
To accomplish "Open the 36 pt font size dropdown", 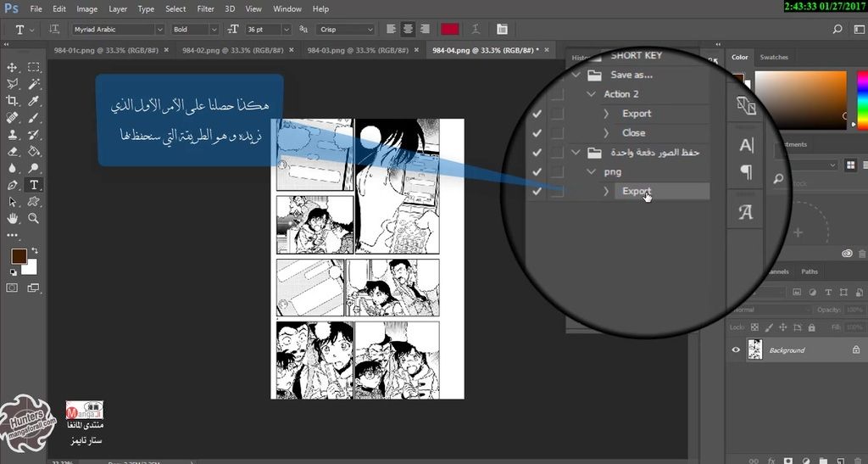I will click(x=287, y=30).
